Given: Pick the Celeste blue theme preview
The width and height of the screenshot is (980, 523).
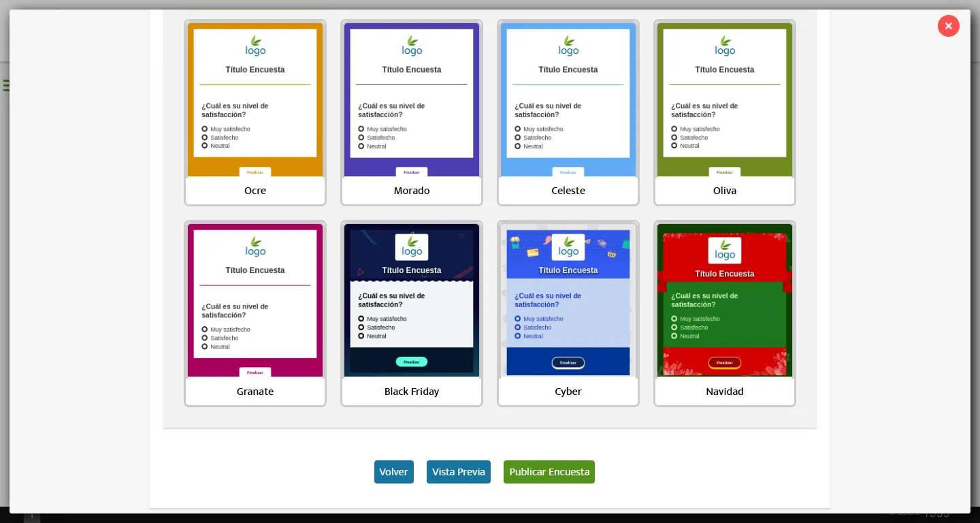Looking at the screenshot, I should click(x=568, y=99).
